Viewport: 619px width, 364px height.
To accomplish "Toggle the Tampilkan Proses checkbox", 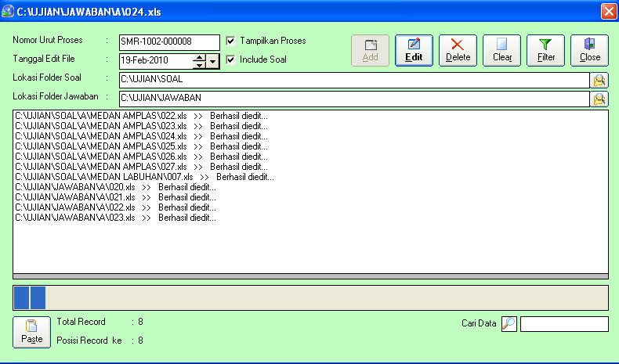I will (230, 41).
